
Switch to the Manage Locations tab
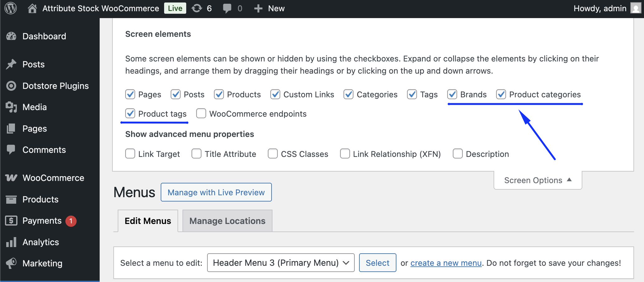pyautogui.click(x=227, y=221)
